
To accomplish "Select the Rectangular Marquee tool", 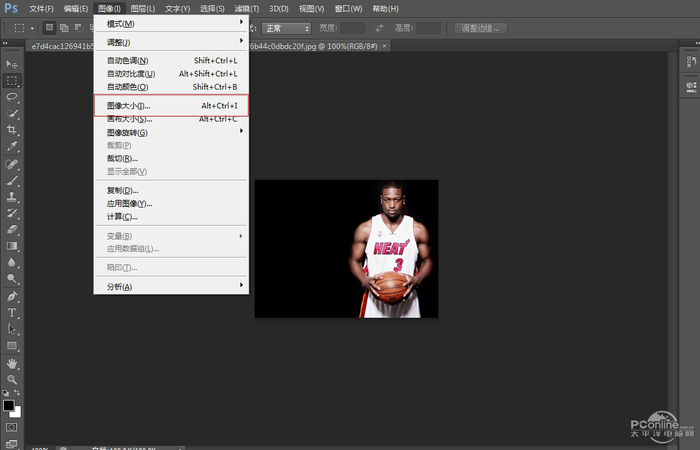I will tap(12, 80).
